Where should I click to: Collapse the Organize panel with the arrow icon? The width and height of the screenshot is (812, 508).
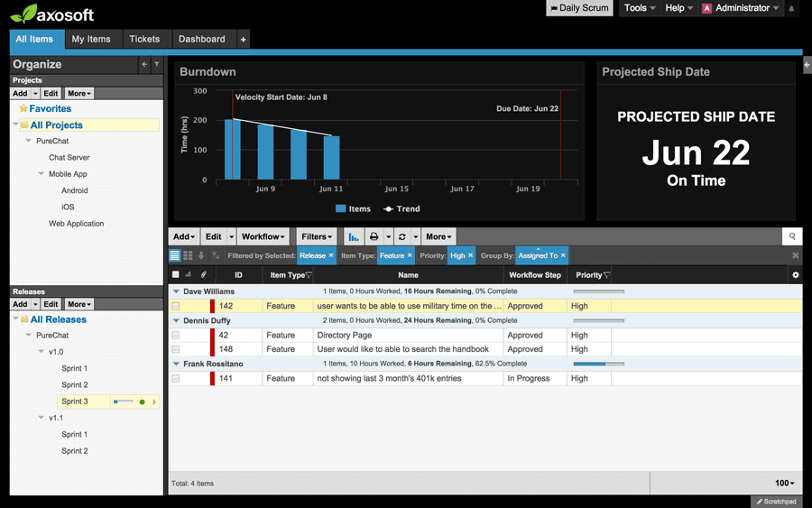(x=144, y=64)
